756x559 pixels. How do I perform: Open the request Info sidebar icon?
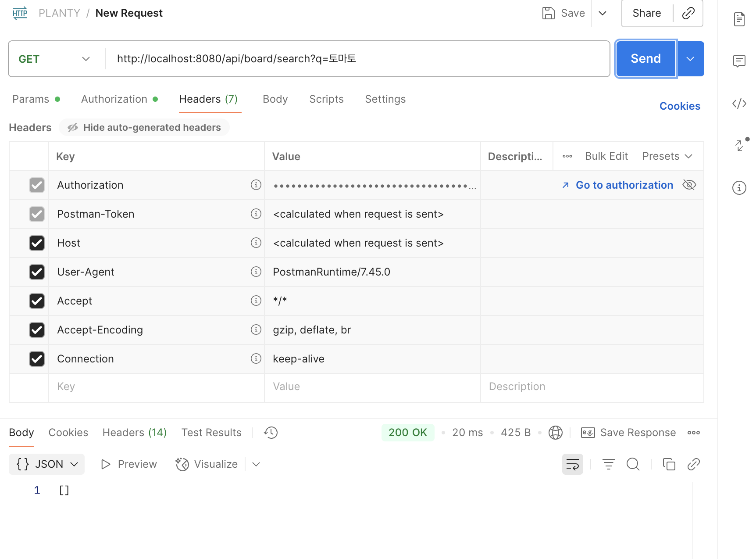click(739, 188)
